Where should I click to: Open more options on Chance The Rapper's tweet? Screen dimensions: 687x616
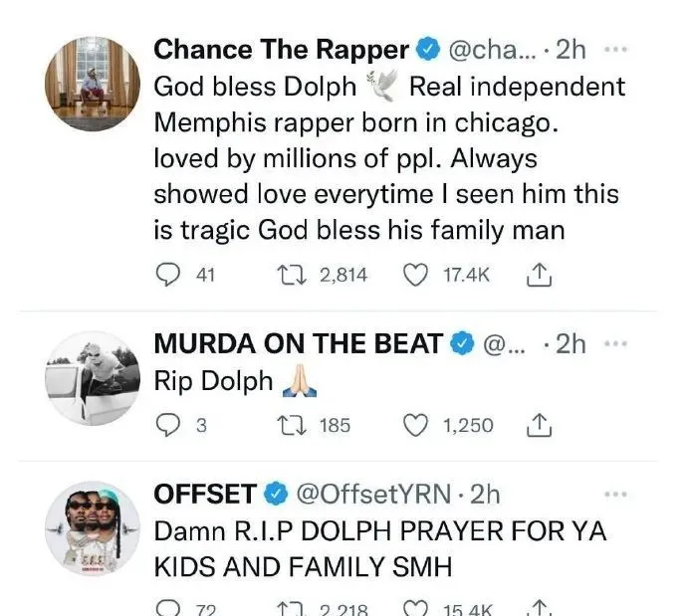[x=617, y=50]
